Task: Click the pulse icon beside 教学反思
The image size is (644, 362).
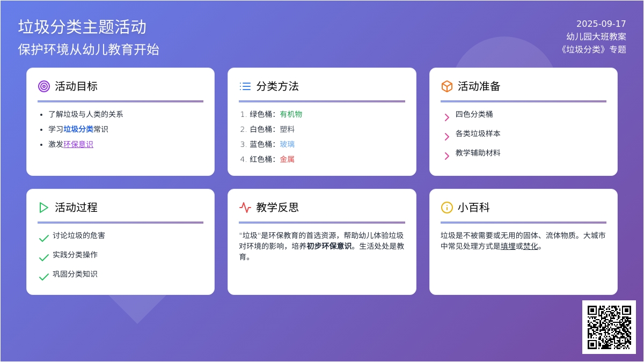Action: pos(245,208)
